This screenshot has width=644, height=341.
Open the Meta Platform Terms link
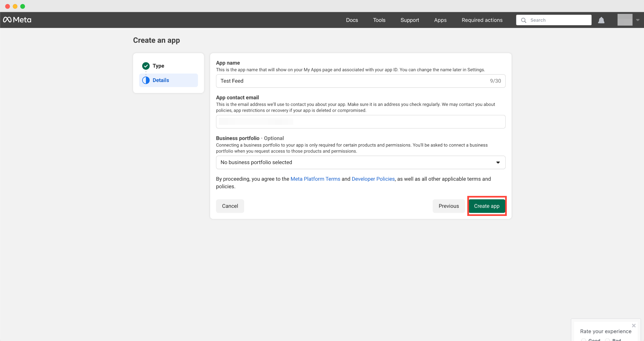315,179
